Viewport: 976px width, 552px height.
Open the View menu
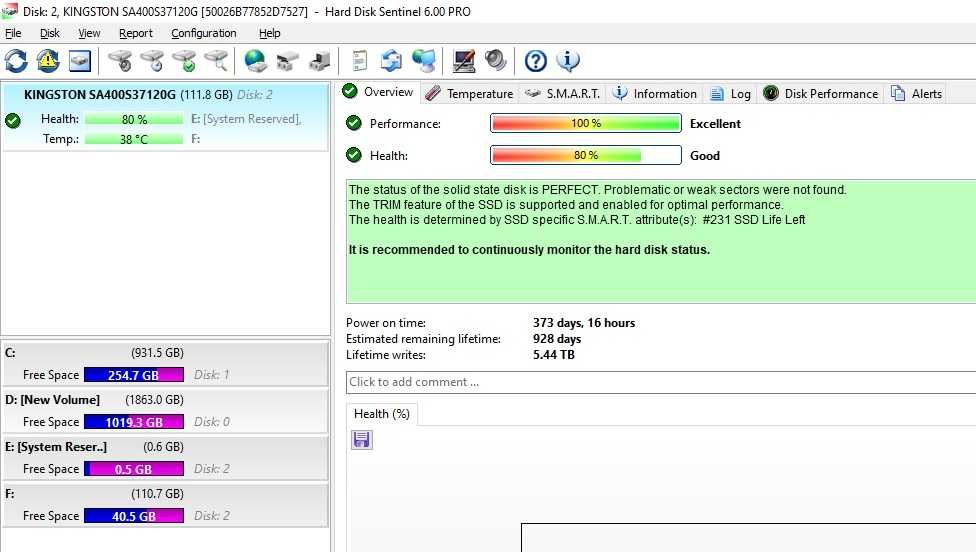(x=89, y=33)
